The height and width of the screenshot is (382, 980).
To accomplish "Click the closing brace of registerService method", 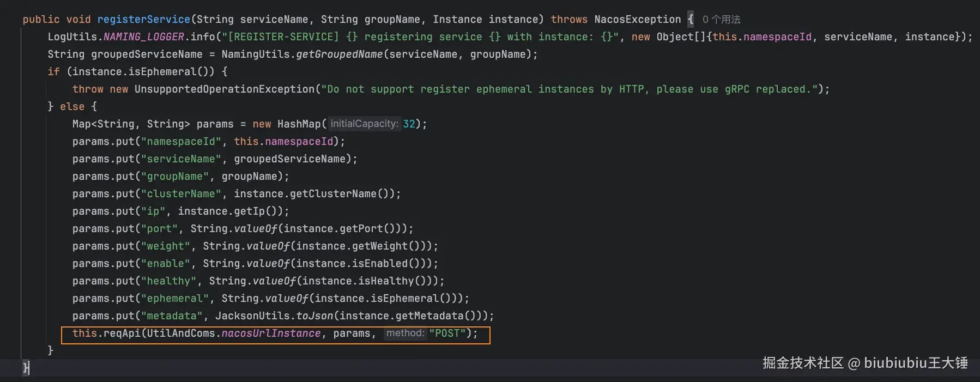I will 26,368.
